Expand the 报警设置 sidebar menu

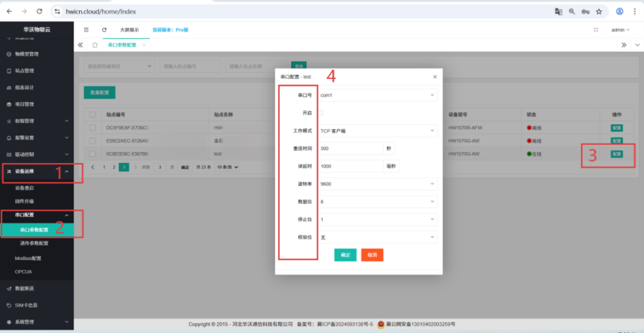(37, 138)
